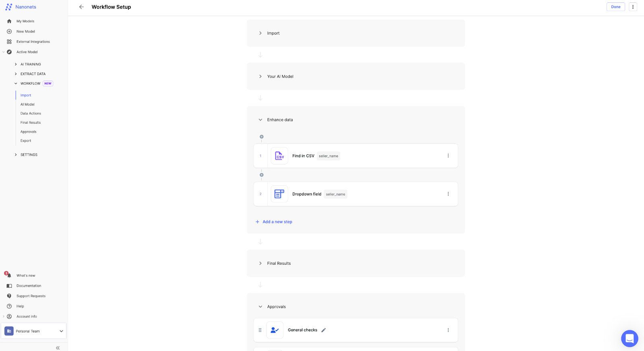The height and width of the screenshot is (351, 644).
Task: Click the Done button
Action: (x=615, y=7)
